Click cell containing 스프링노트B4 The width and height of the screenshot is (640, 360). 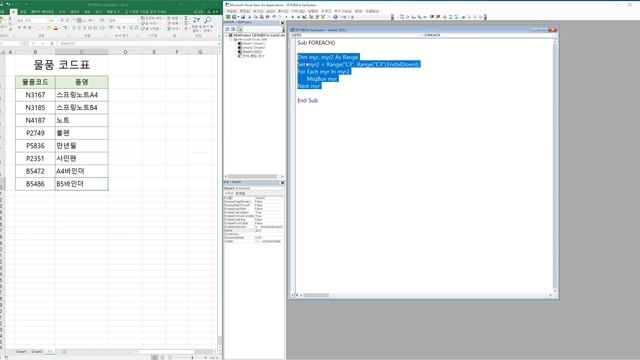pos(82,107)
